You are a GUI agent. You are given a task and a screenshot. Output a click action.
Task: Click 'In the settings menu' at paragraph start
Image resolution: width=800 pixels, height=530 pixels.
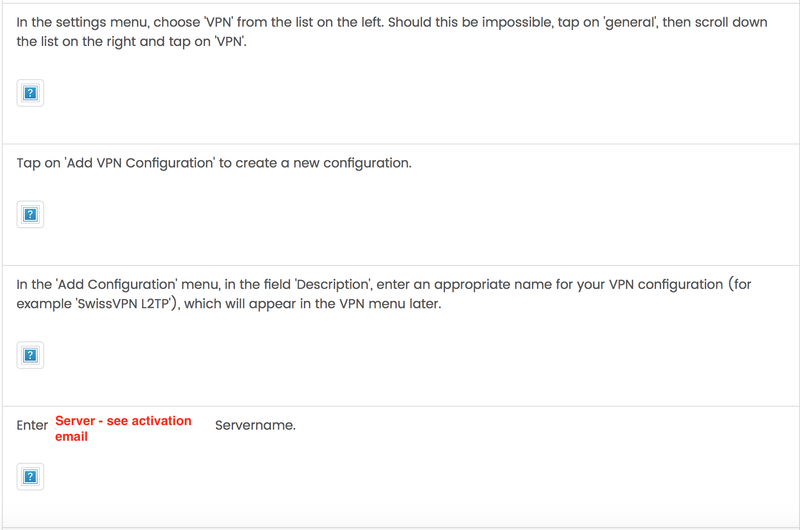[83, 22]
